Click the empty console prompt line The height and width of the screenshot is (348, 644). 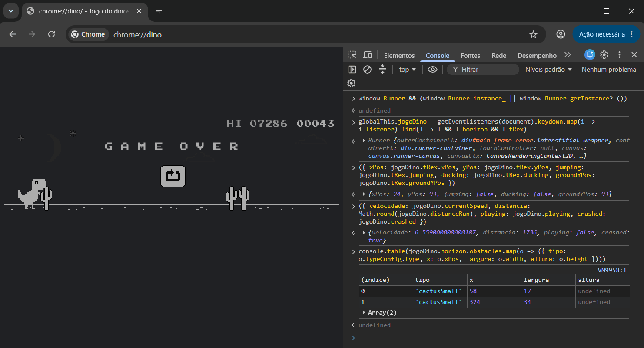tap(493, 338)
